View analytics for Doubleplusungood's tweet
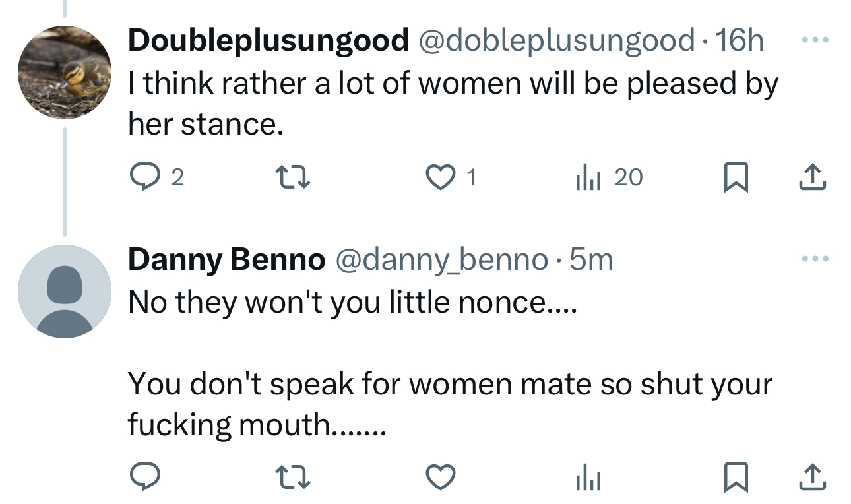This screenshot has width=851, height=504. pos(587,177)
